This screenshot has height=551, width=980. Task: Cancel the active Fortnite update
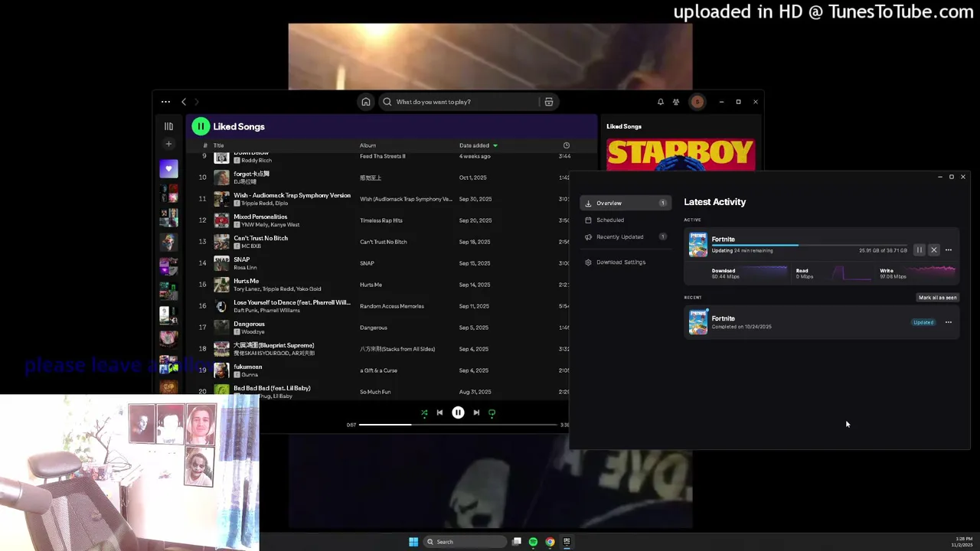pyautogui.click(x=934, y=250)
